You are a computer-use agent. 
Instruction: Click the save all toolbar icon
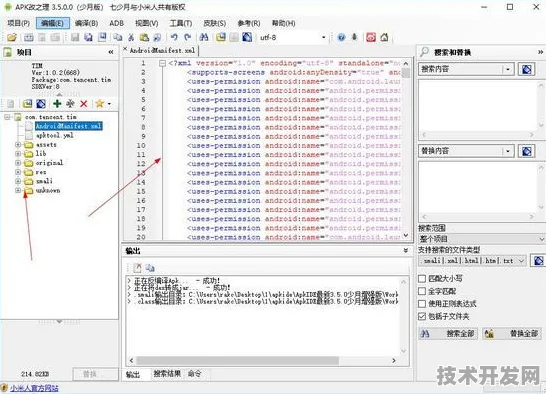coord(88,37)
